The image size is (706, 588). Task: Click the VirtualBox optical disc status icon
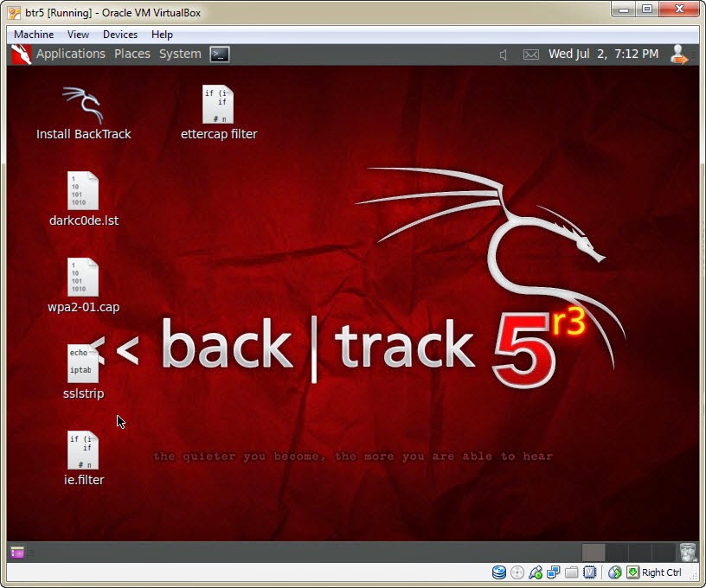tap(517, 572)
